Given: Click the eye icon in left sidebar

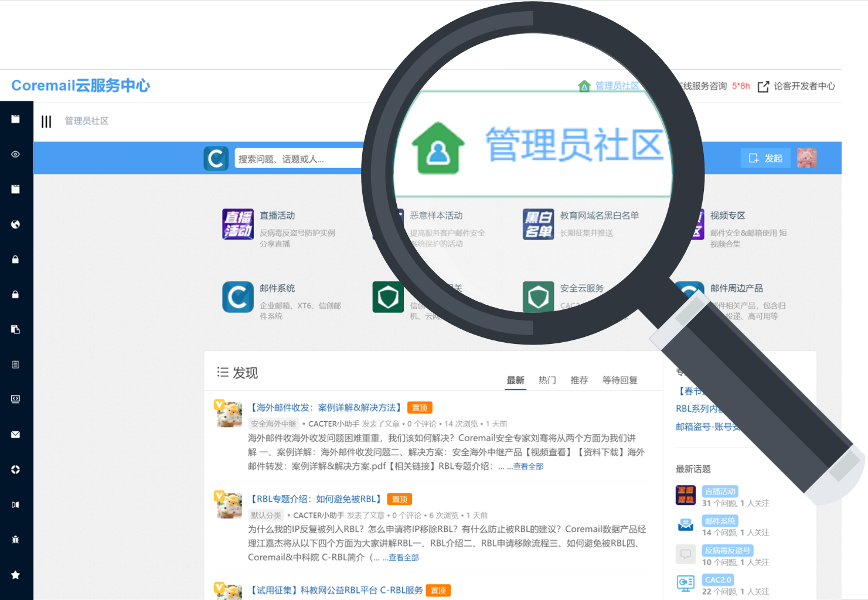Looking at the screenshot, I should coord(16,155).
